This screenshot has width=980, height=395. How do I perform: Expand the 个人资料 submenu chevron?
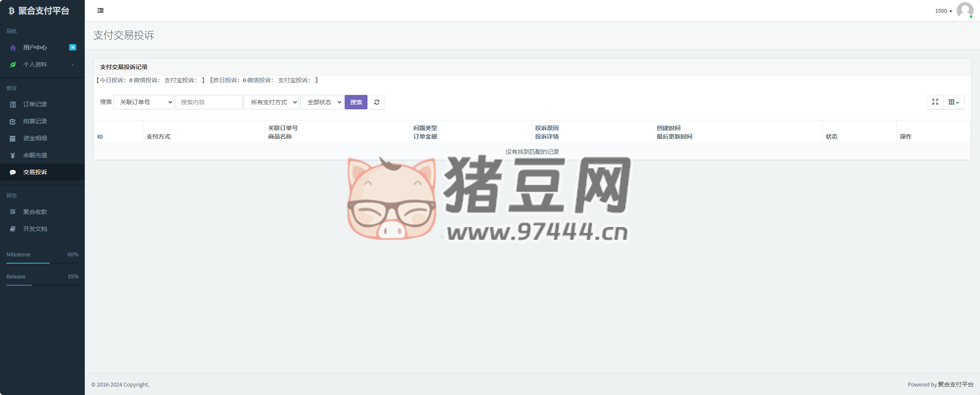pyautogui.click(x=72, y=65)
